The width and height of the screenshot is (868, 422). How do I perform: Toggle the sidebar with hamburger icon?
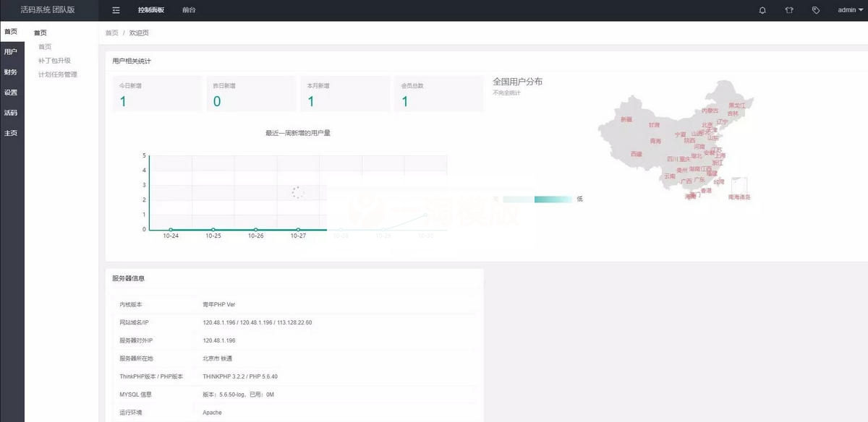pos(115,10)
